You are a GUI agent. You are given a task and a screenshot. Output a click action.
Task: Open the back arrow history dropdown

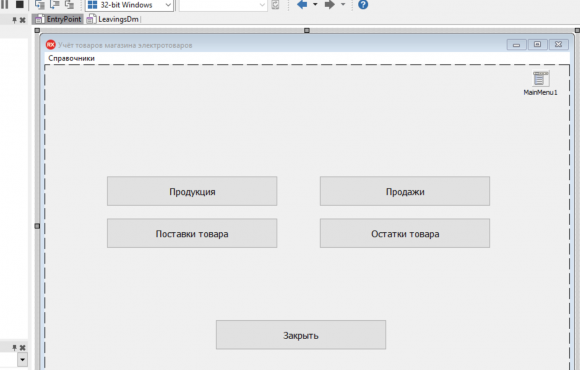(x=315, y=4)
